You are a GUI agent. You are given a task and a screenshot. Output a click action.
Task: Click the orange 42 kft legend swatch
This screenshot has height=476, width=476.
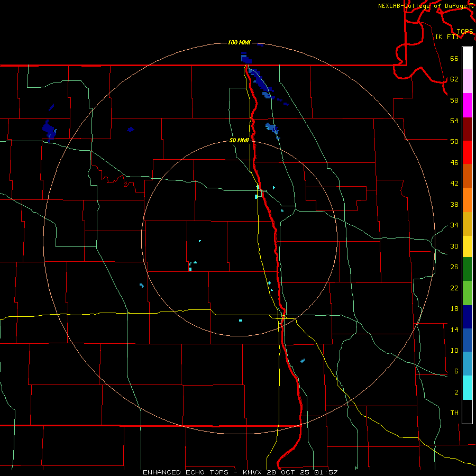pos(467,200)
